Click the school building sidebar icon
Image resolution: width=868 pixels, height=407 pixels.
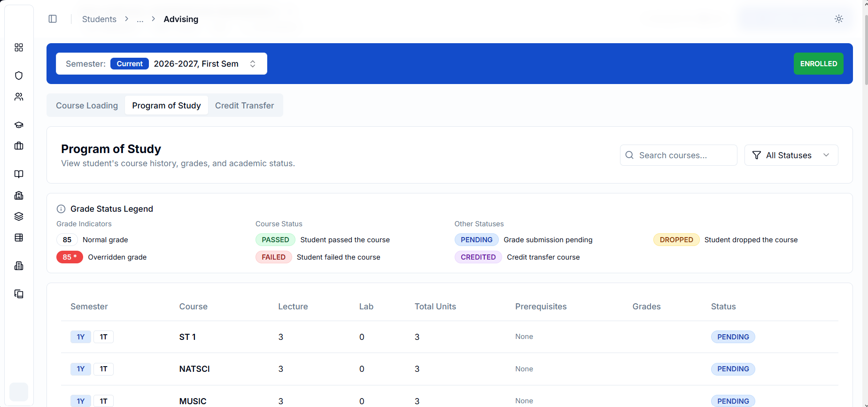(x=19, y=195)
